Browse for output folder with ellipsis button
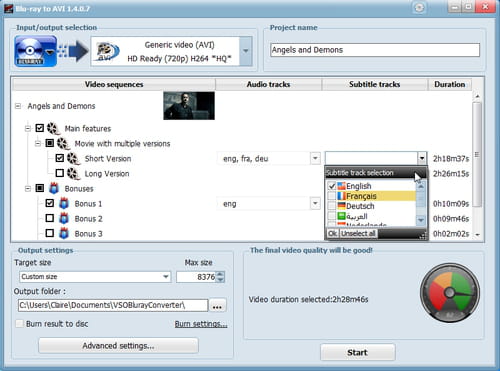Screen dimensions: 500x371 click(x=217, y=305)
